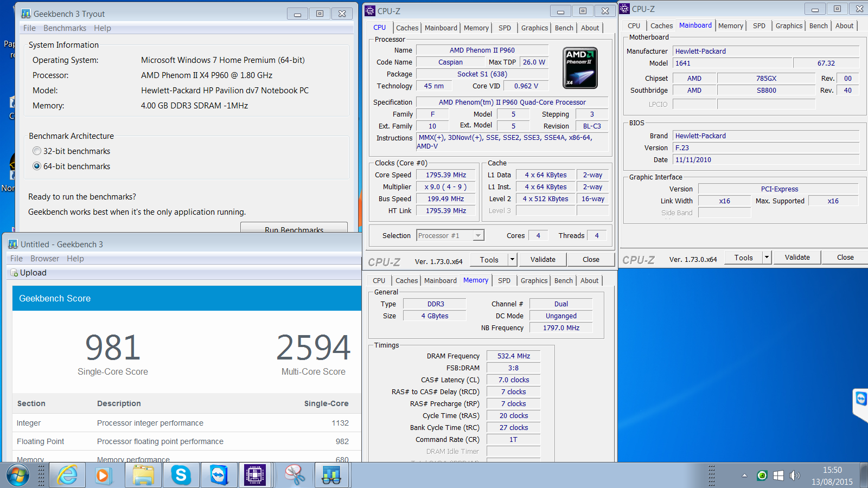
Task: Switch to CPU-Z taskbar icon
Action: pyautogui.click(x=254, y=476)
